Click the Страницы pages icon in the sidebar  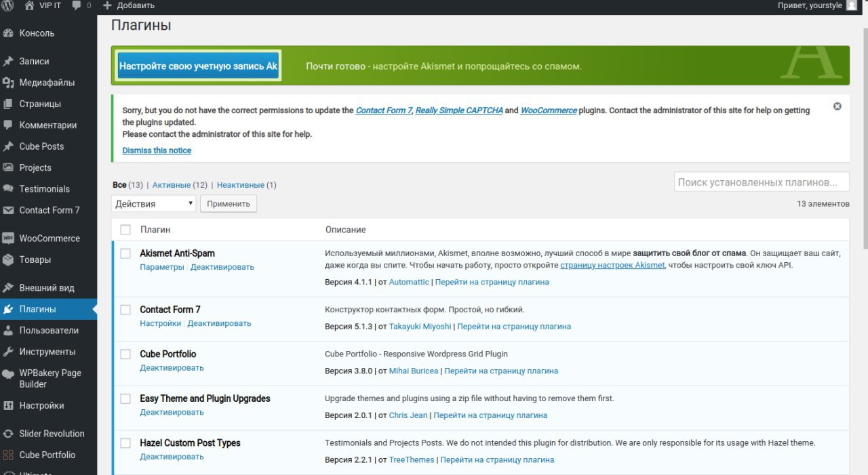click(x=8, y=104)
